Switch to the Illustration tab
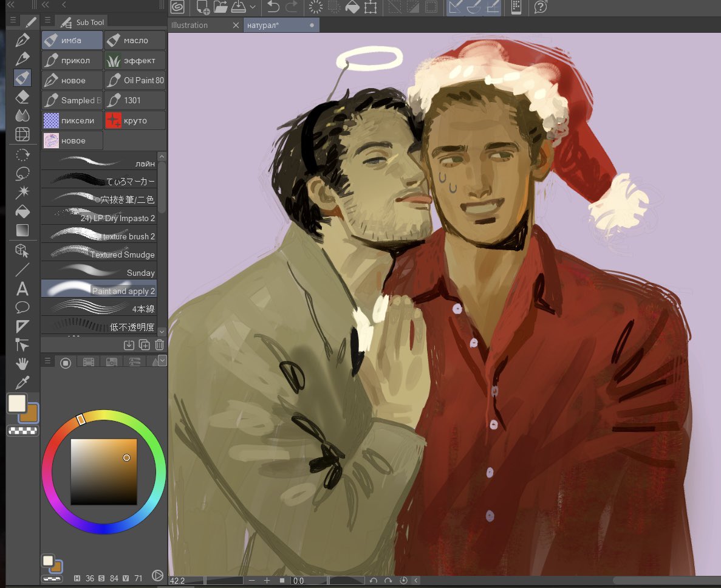This screenshot has width=721, height=588. click(190, 25)
